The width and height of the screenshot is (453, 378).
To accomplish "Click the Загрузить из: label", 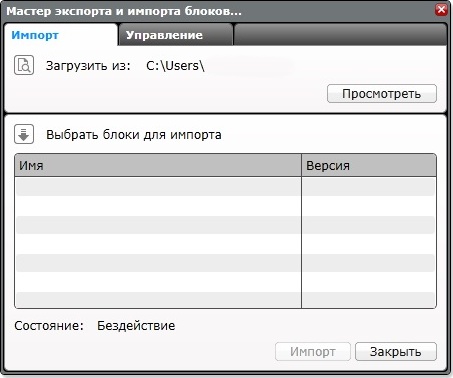I will (88, 66).
